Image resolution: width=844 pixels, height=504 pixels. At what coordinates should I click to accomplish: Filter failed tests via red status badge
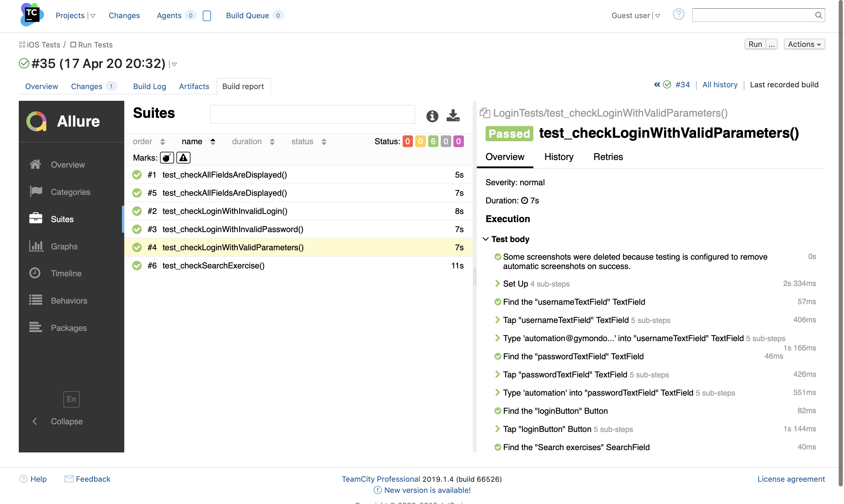pyautogui.click(x=408, y=141)
